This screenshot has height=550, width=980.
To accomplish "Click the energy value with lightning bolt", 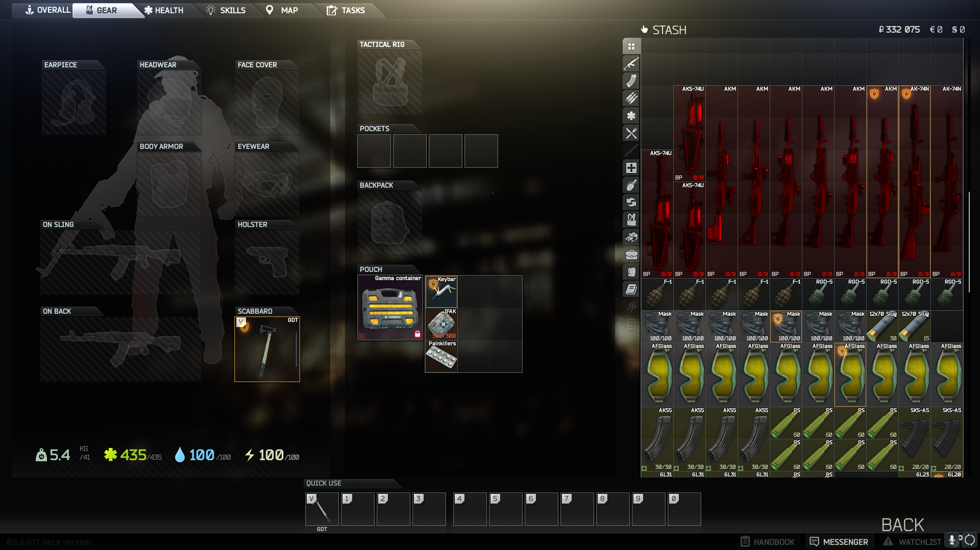I will click(x=272, y=455).
